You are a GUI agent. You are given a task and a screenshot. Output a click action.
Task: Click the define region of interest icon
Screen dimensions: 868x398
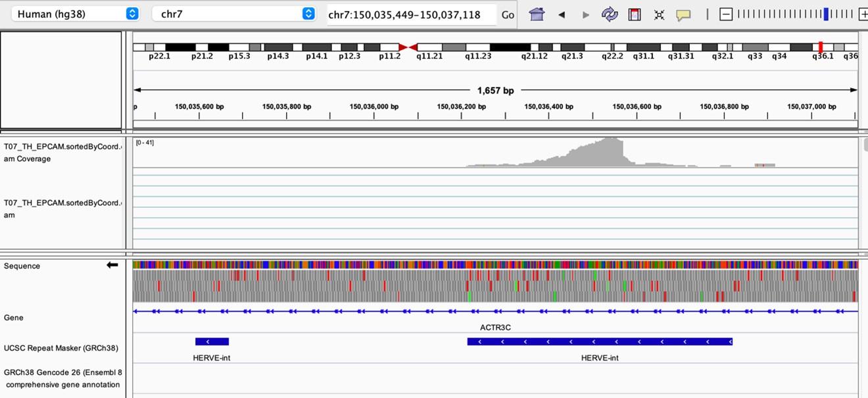(x=635, y=14)
